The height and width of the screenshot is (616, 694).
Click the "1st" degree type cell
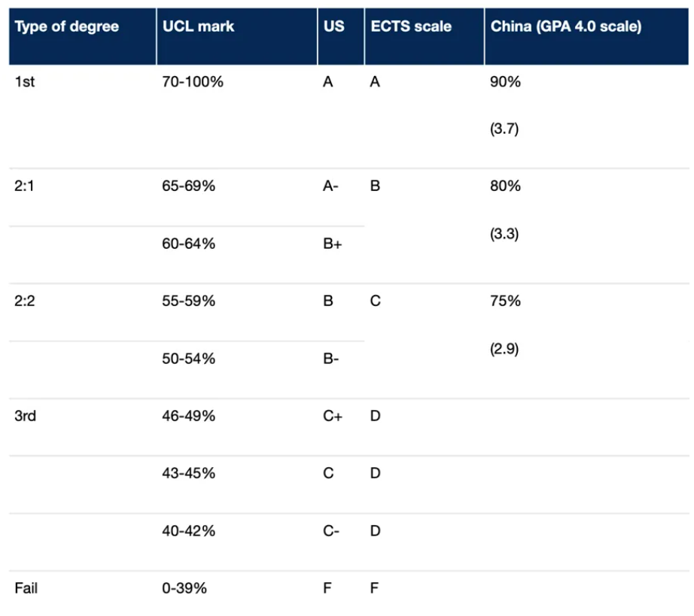coord(25,82)
